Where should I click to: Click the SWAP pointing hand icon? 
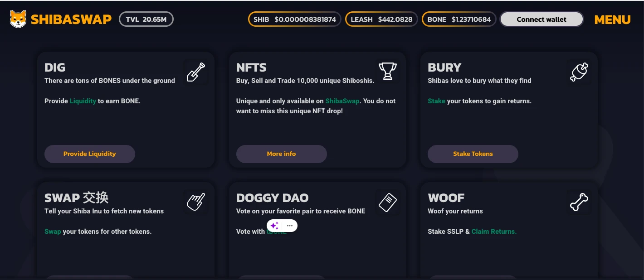click(196, 202)
